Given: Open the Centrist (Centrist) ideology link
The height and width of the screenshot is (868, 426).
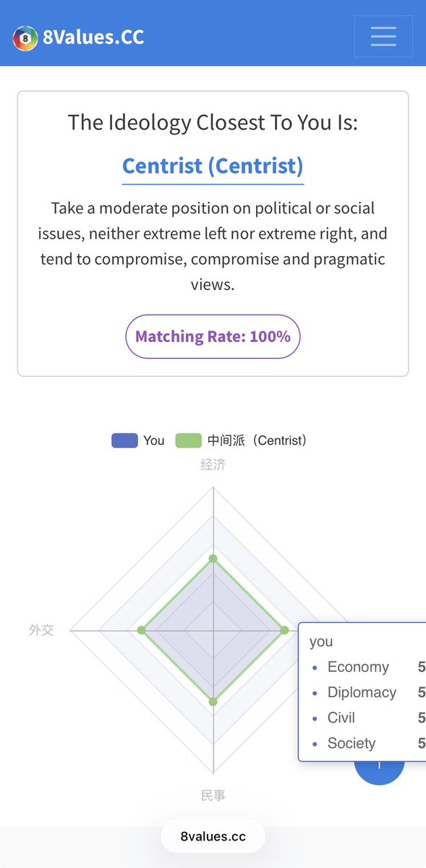Looking at the screenshot, I should (x=213, y=166).
